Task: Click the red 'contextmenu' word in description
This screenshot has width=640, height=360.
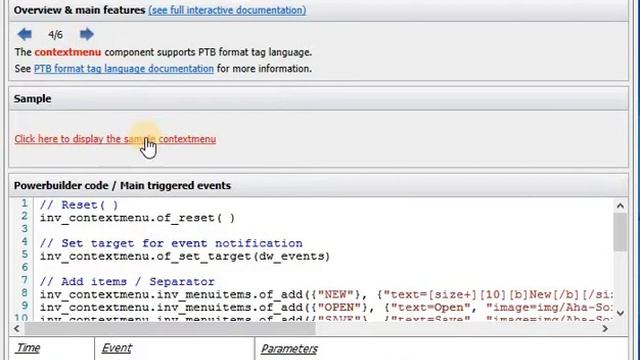Action: pyautogui.click(x=68, y=52)
